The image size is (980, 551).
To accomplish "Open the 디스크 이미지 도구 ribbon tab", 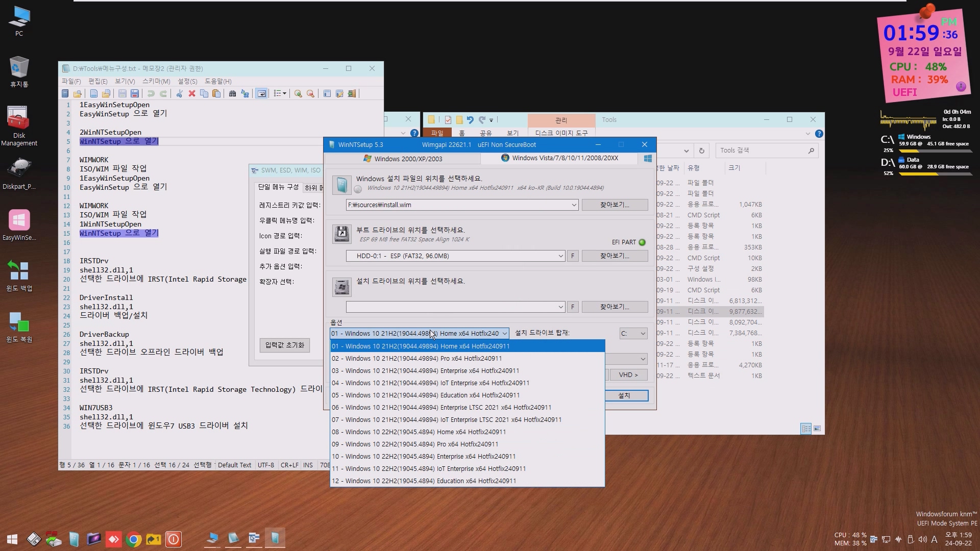I will (x=561, y=133).
